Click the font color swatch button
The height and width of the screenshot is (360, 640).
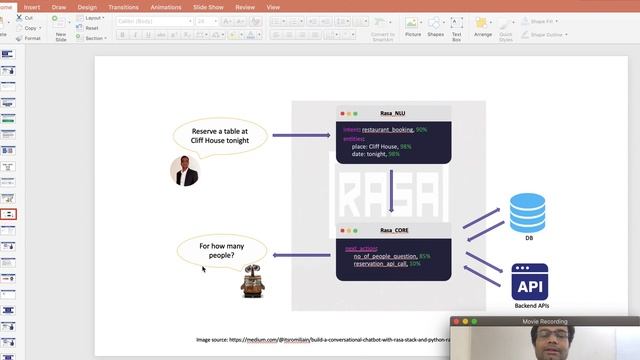click(x=251, y=35)
